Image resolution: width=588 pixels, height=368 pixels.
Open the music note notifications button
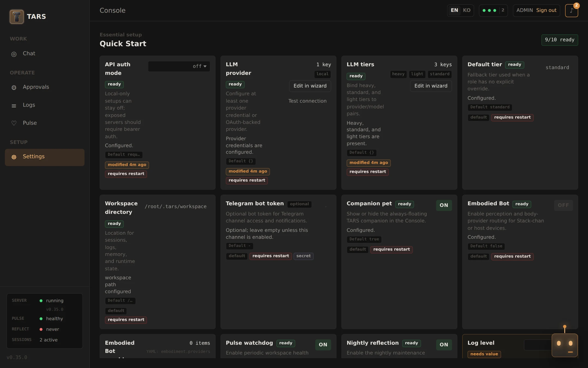tap(571, 11)
